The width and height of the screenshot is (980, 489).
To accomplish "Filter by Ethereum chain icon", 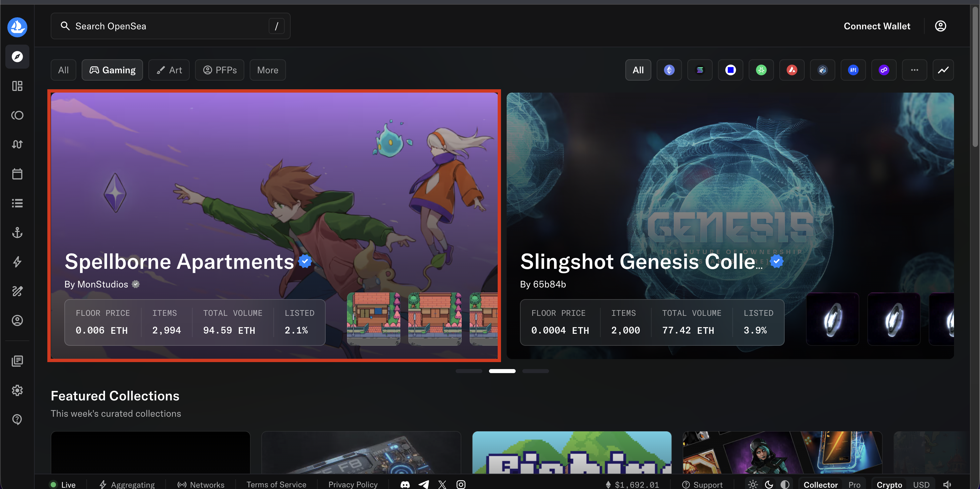I will (669, 70).
